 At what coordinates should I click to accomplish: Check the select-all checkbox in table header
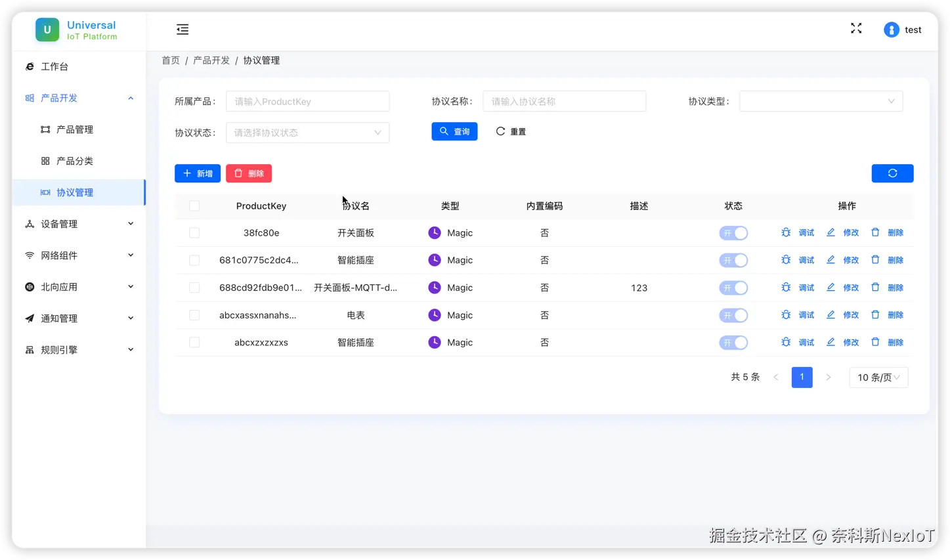tap(194, 205)
